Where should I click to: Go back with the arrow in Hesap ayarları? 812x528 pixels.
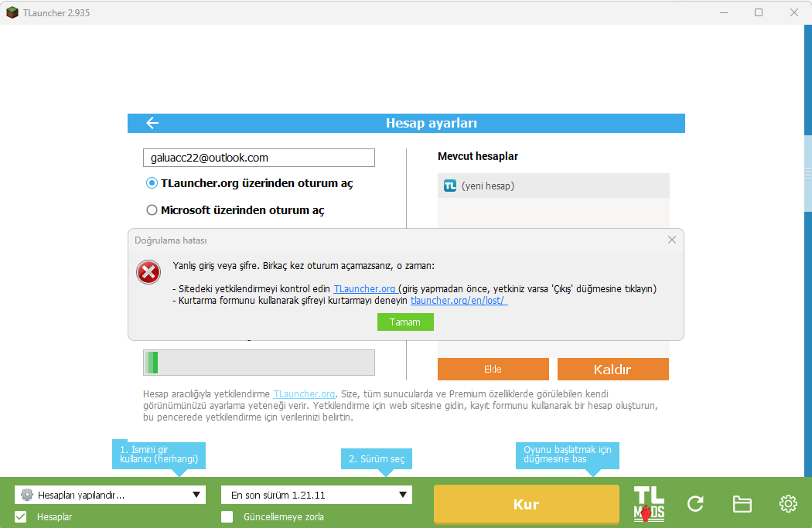point(152,123)
